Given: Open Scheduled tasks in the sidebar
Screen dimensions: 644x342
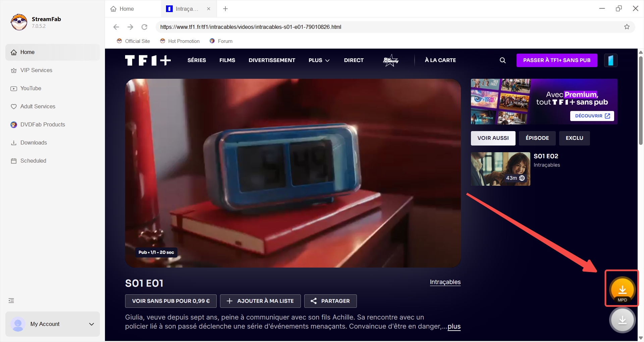Looking at the screenshot, I should pos(53,161).
